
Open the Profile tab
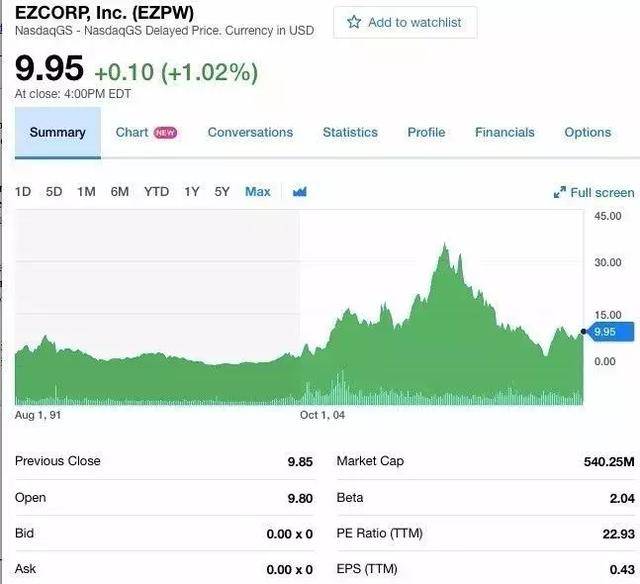[426, 132]
